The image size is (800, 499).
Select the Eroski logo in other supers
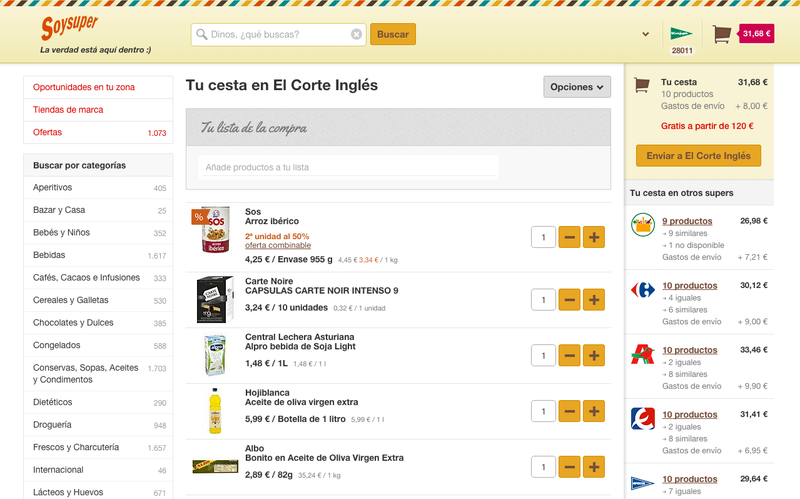tap(643, 418)
